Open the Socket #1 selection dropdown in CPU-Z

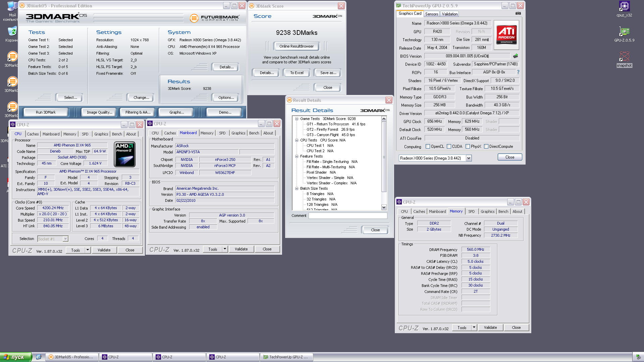(65, 239)
